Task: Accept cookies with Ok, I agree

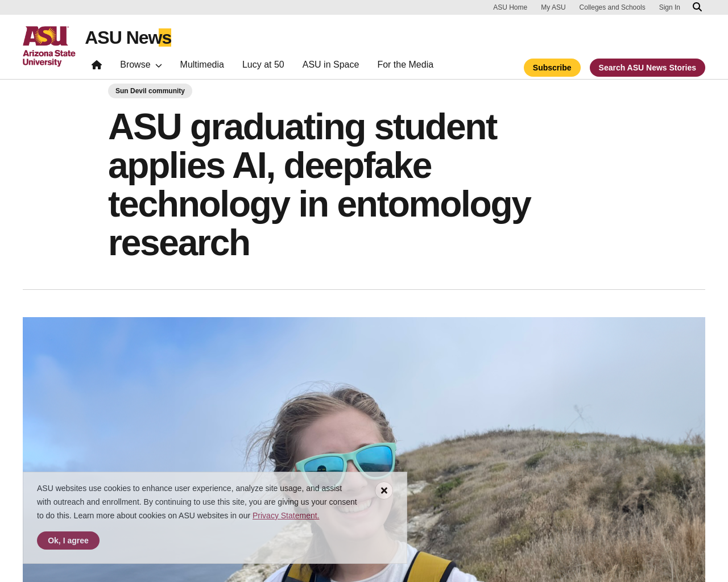Action: (x=68, y=541)
